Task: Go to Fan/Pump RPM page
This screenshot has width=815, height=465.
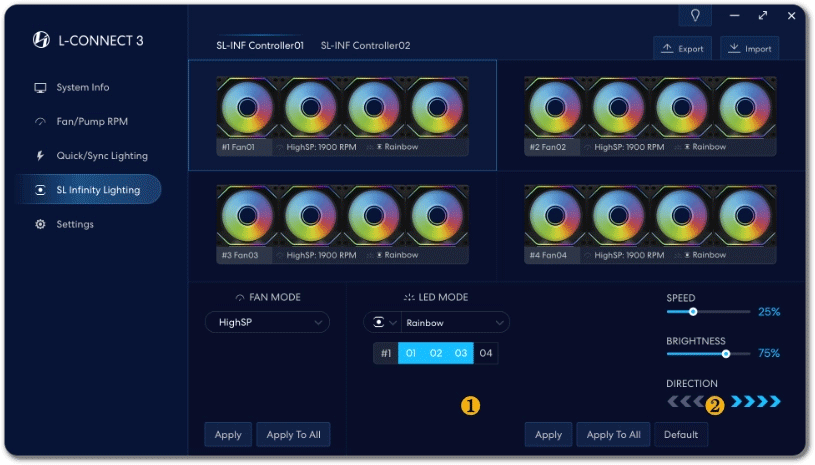Action: click(x=92, y=122)
